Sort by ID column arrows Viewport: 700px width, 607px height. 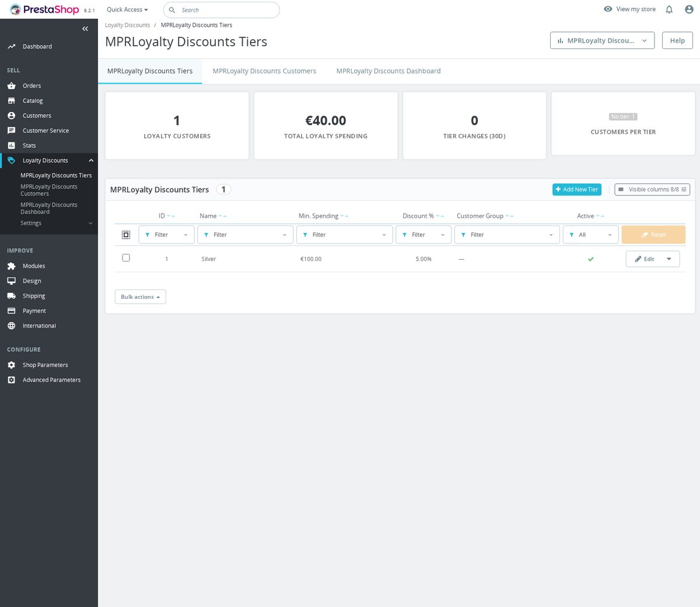(x=171, y=216)
